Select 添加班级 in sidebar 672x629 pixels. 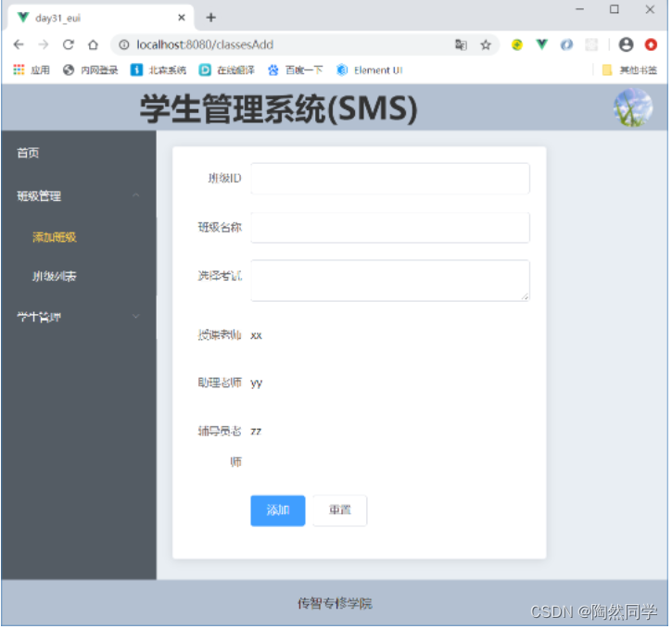pyautogui.click(x=79, y=238)
